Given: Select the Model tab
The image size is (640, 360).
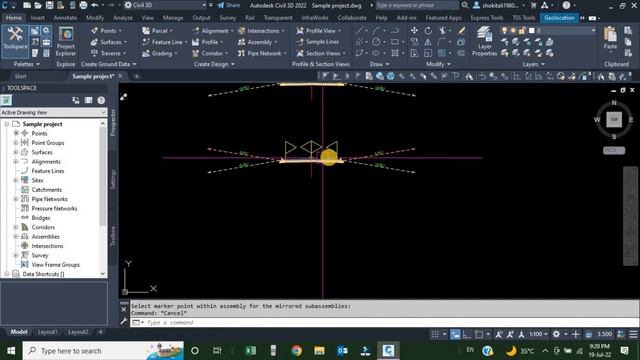Looking at the screenshot, I should coord(19,332).
